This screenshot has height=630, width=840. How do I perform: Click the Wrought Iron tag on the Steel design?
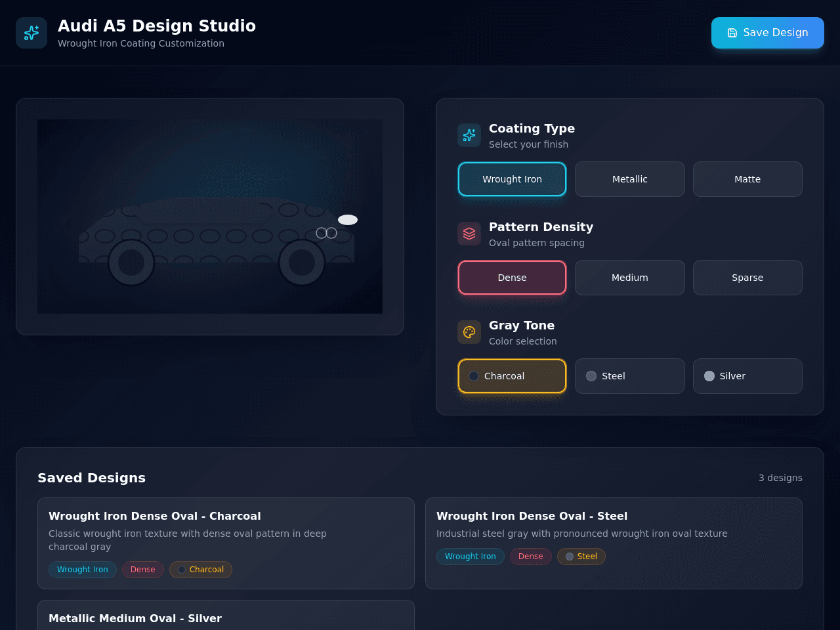click(471, 556)
